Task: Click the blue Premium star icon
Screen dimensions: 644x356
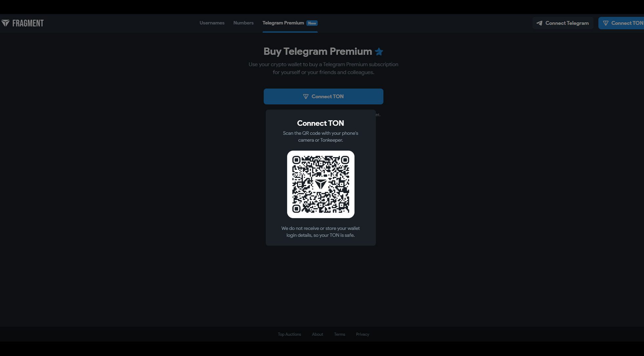Action: click(x=379, y=52)
